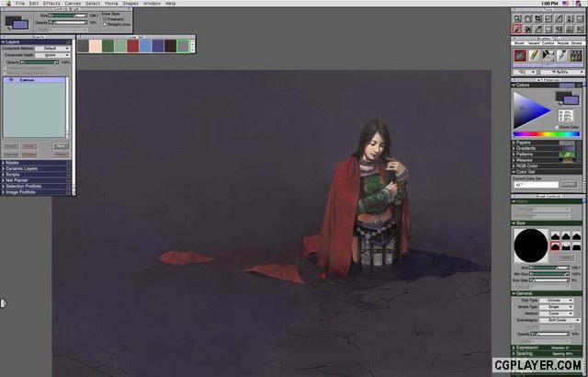
Task: Pick the red-outlined brush category icon
Action: 520,55
